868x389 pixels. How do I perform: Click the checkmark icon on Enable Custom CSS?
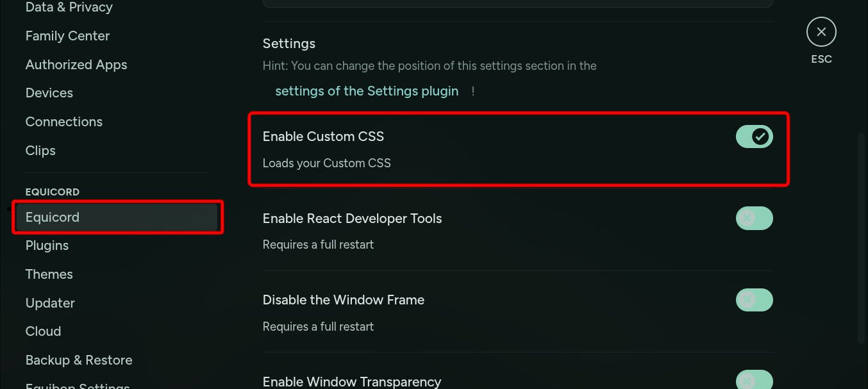[759, 136]
